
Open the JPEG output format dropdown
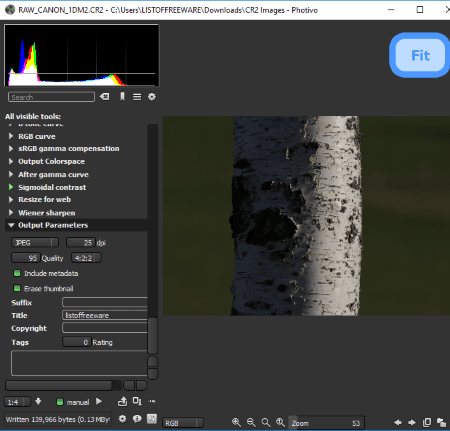tap(35, 242)
